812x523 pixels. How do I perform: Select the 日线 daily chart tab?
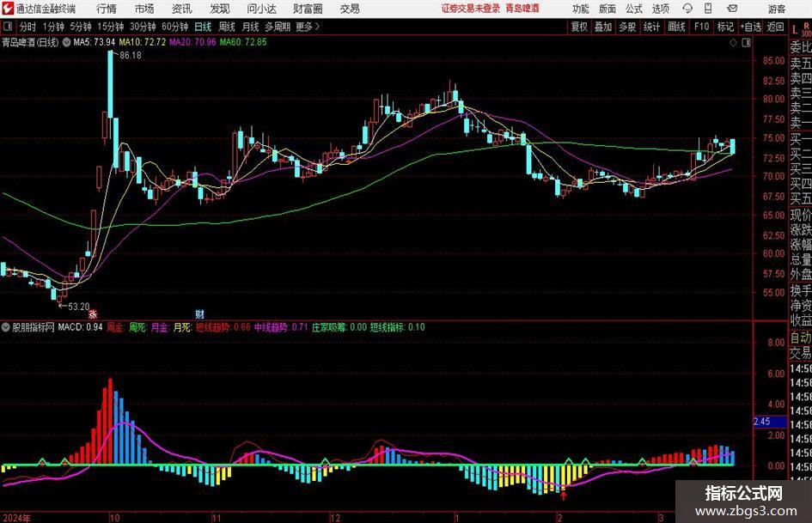(203, 27)
